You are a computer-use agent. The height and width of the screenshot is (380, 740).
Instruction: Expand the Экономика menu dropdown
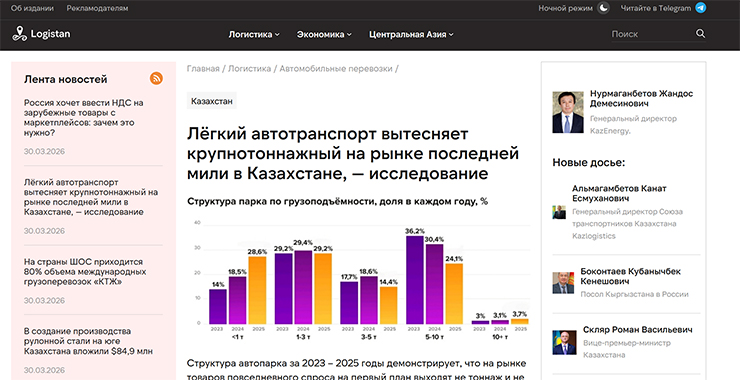pos(324,34)
